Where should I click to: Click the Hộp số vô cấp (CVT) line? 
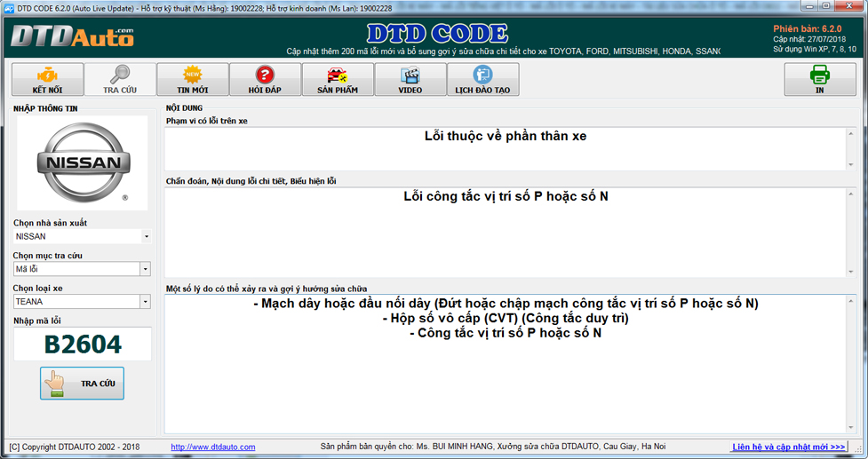tap(506, 319)
